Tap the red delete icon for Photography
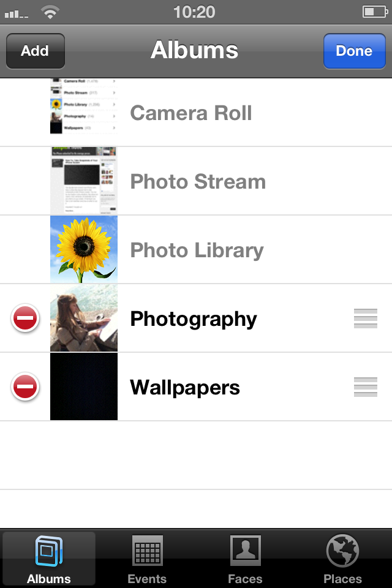392x588 pixels. coord(25,318)
